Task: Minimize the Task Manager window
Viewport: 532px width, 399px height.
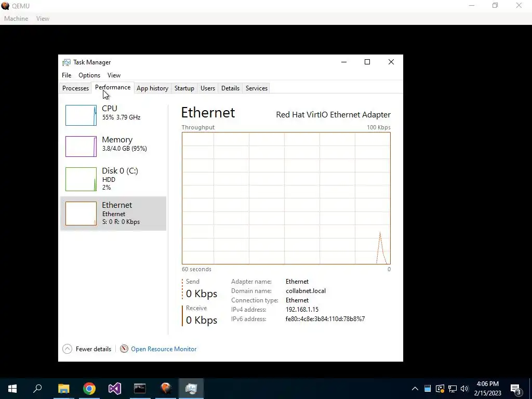Action: (344, 62)
